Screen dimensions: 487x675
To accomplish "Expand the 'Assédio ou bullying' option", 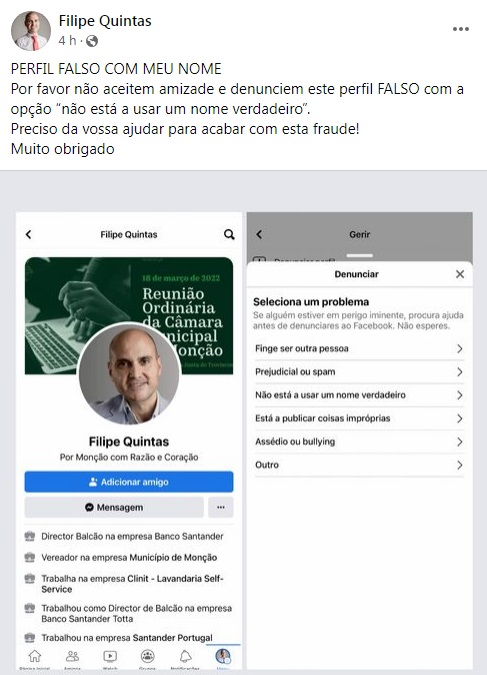I will pyautogui.click(x=359, y=442).
